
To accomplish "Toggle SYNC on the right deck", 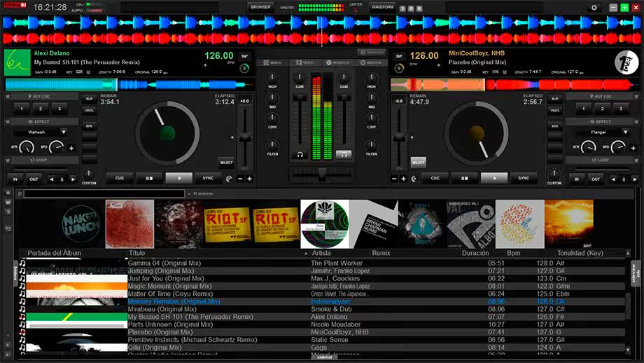I will click(x=524, y=178).
